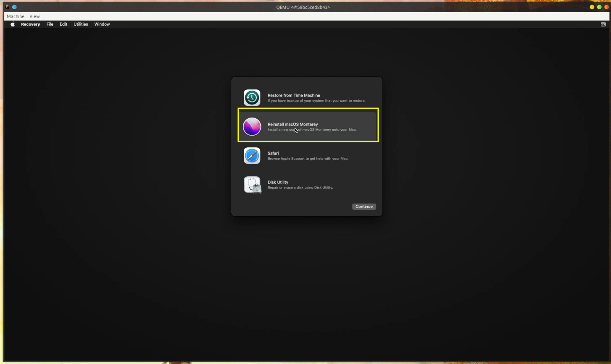The width and height of the screenshot is (611, 364).
Task: Click 'Repair or erase a disk' description
Action: pos(300,188)
